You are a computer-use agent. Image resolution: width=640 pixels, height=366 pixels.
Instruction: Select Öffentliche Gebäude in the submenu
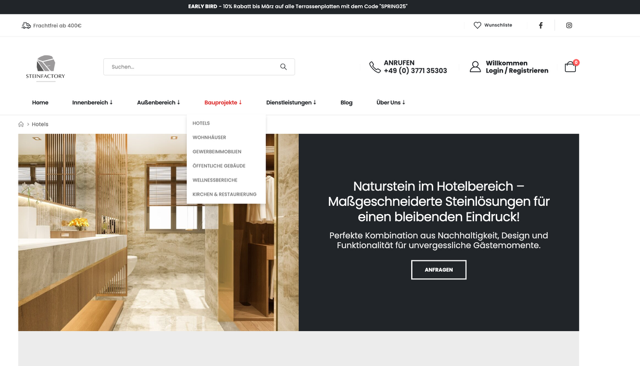[219, 166]
